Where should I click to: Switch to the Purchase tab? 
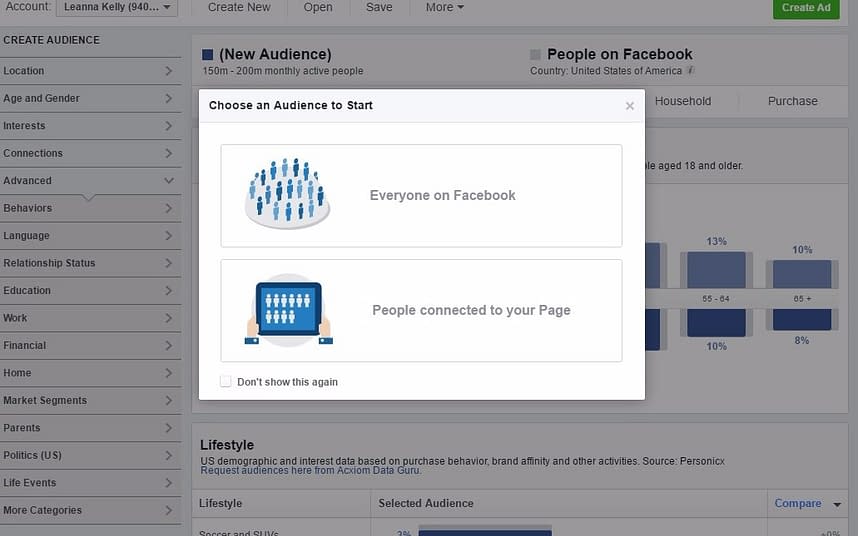[x=792, y=101]
